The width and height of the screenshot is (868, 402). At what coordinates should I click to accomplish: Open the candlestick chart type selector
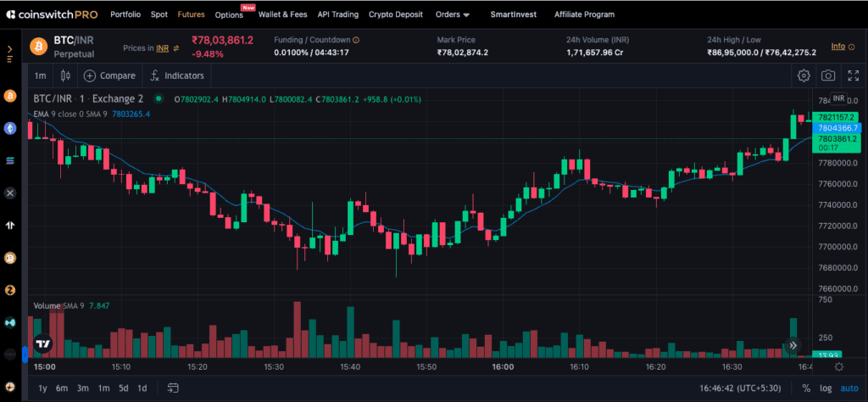[x=65, y=75]
